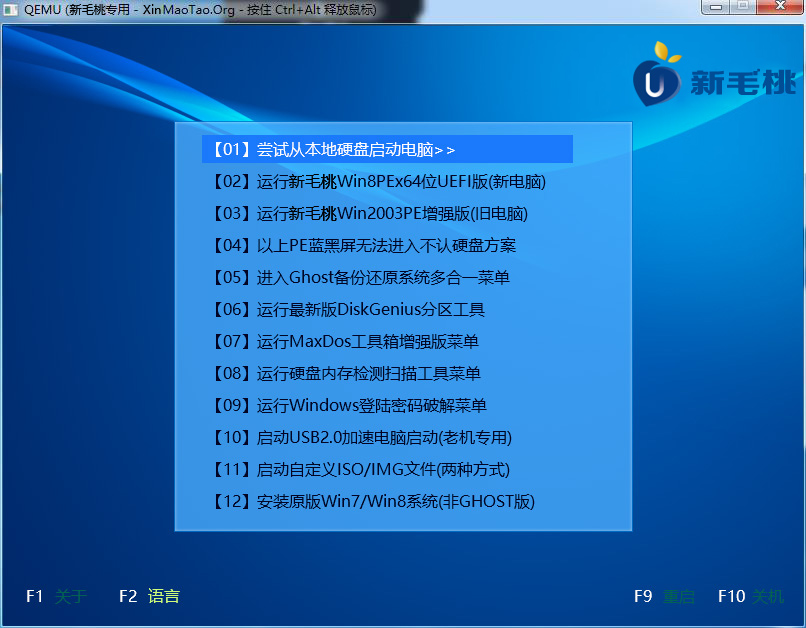Image resolution: width=806 pixels, height=628 pixels.
Task: Click F2 语言 (Language) shortcut
Action: click(149, 596)
